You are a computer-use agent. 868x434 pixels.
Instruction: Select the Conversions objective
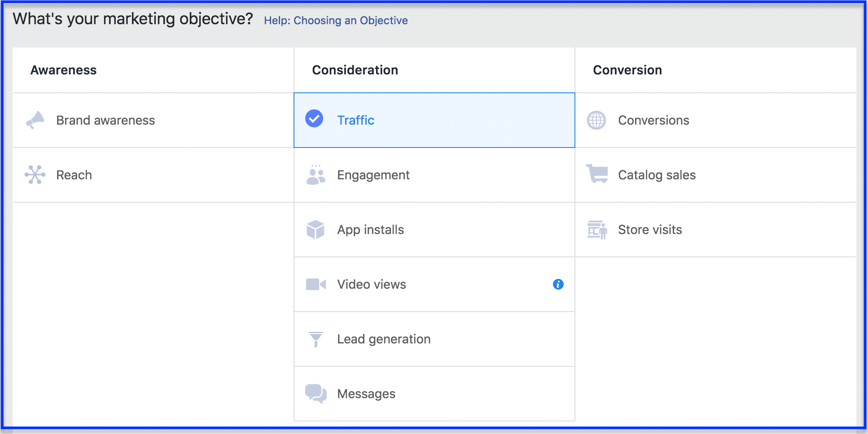point(716,120)
